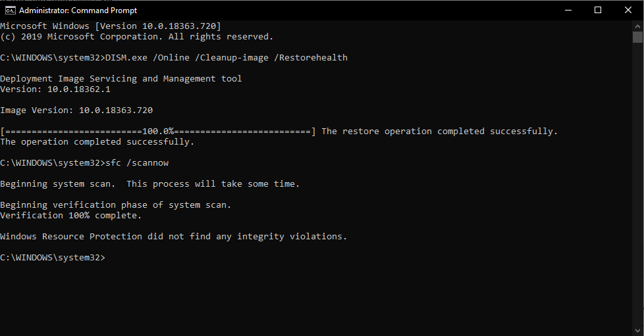This screenshot has width=644, height=336.
Task: Click the 'Verification 100% complete.' line
Action: (x=70, y=216)
